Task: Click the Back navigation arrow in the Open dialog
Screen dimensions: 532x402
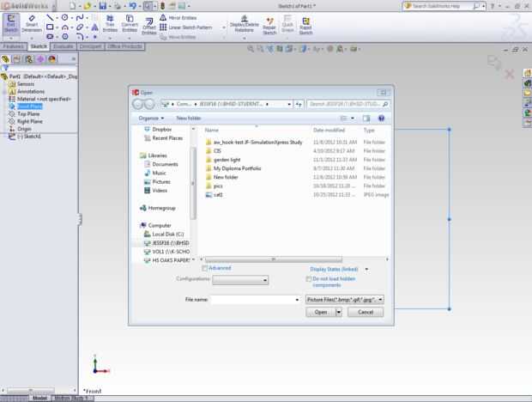Action: [x=138, y=104]
